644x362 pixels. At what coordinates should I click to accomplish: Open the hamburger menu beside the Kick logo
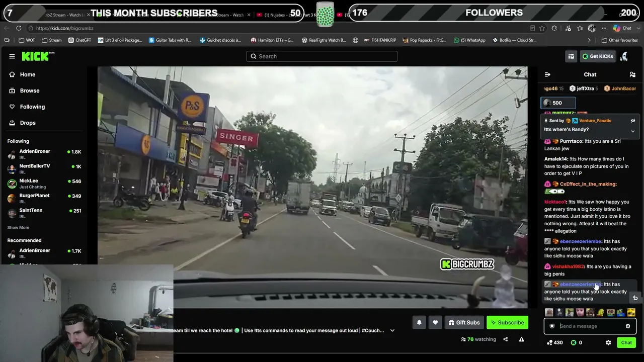(12, 56)
